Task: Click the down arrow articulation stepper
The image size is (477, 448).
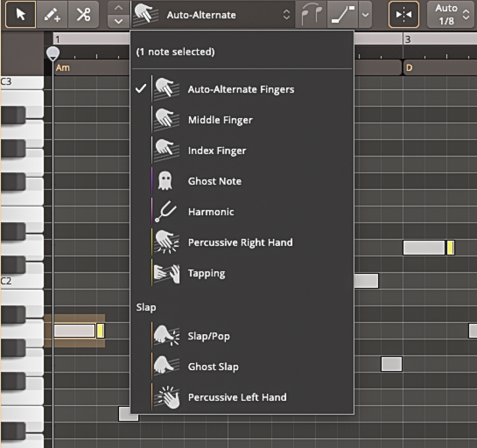Action: tap(119, 21)
